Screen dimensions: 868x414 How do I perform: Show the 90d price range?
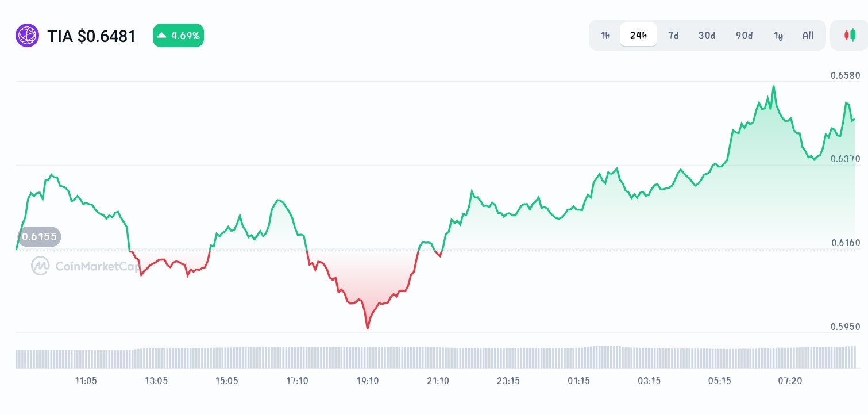pos(744,35)
